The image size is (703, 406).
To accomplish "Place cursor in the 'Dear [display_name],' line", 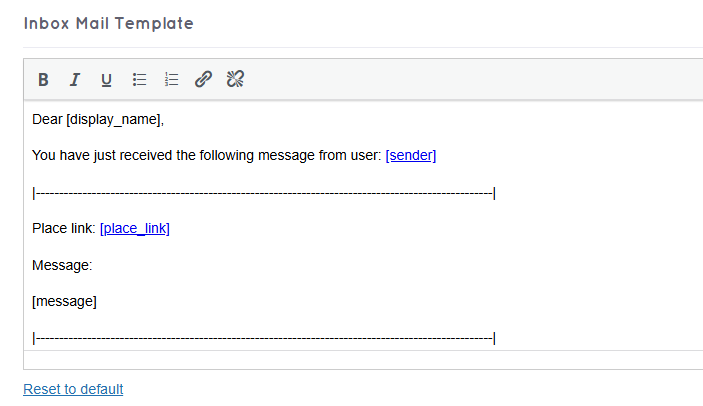I will click(97, 120).
